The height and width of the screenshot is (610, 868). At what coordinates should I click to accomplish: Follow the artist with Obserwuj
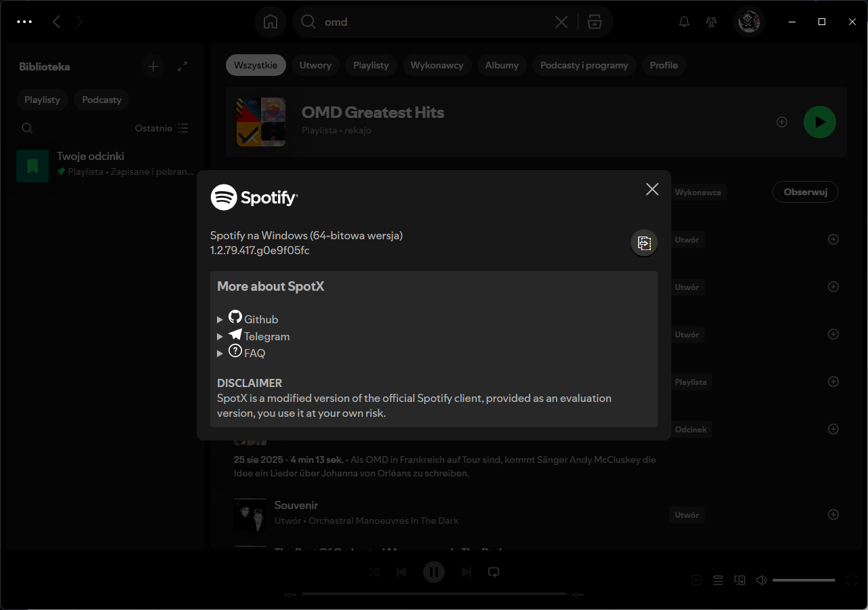pos(806,192)
